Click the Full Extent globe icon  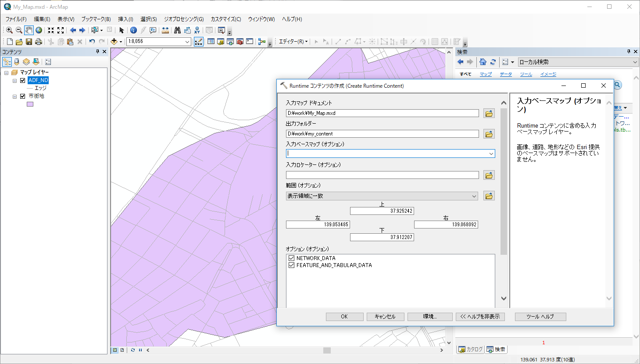point(39,30)
